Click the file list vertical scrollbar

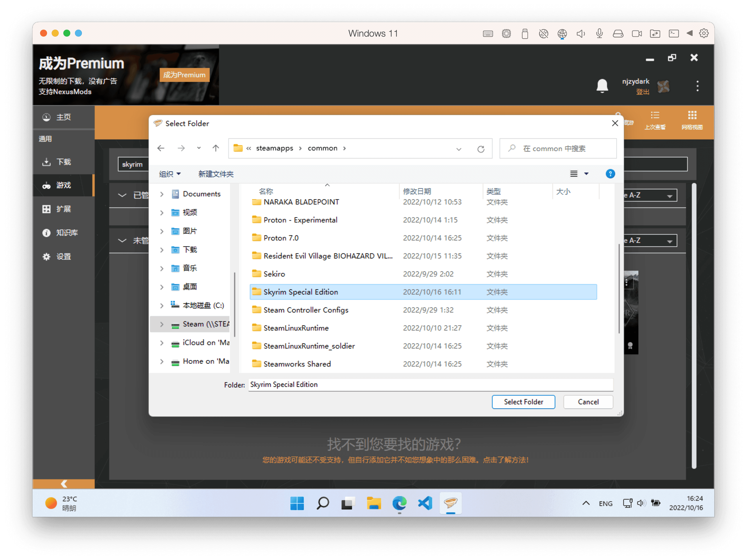(x=619, y=289)
